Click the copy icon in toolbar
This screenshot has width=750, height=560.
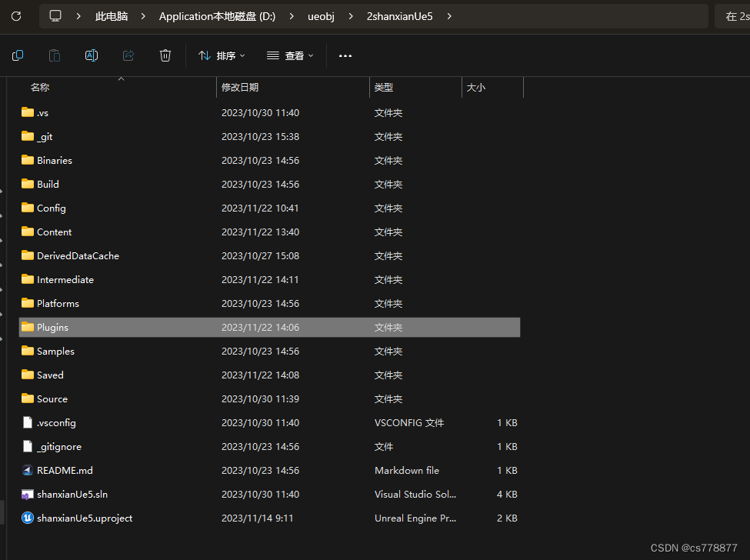point(18,55)
